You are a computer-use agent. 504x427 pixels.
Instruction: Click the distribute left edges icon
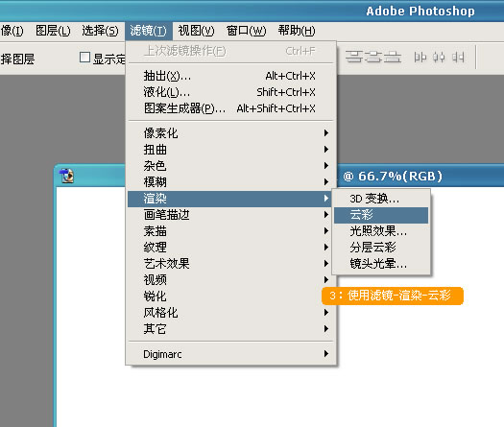(x=420, y=58)
